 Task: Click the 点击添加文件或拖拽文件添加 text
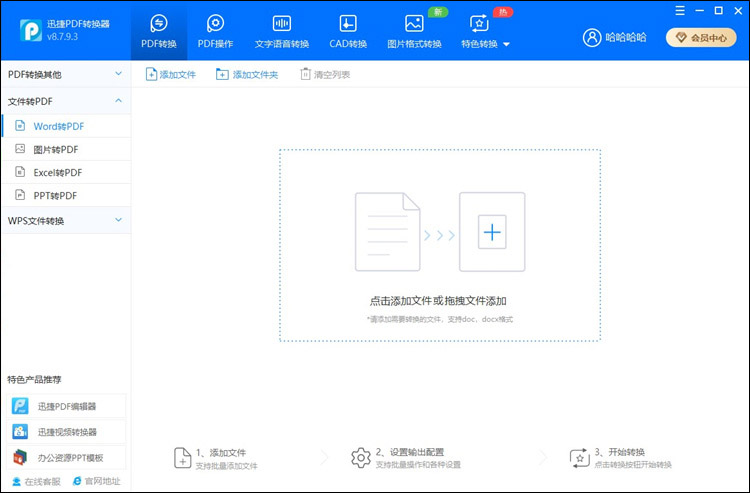pyautogui.click(x=438, y=301)
